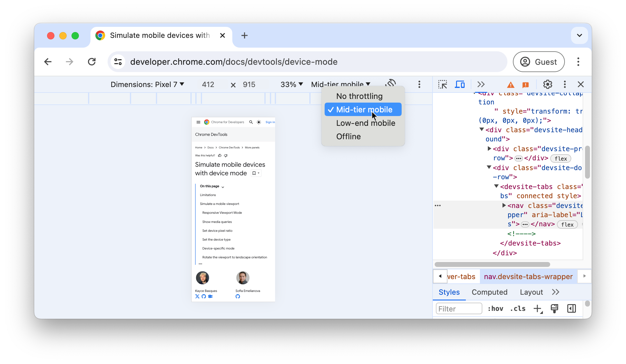Switch to the Computed tab

(x=489, y=292)
